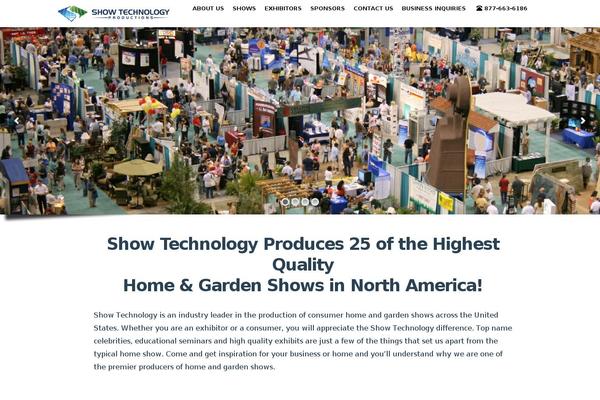The height and width of the screenshot is (400, 600).
Task: Show the previous slide with the left arrow
Action: click(16, 121)
